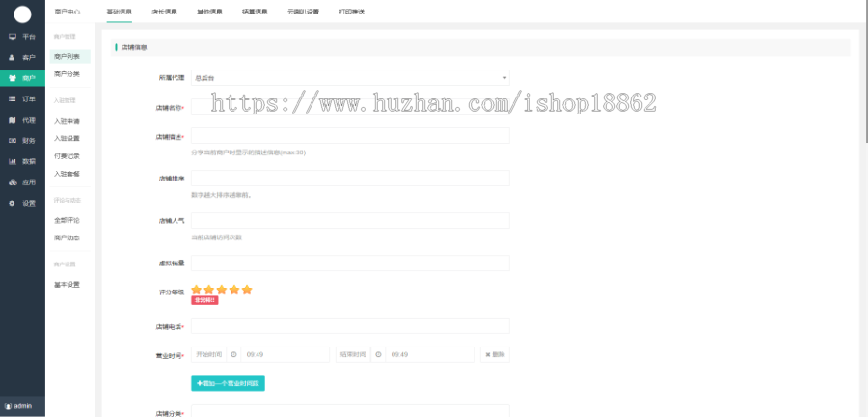Click the 删除 button for the business hours
This screenshot has width=868, height=417.
coord(495,355)
